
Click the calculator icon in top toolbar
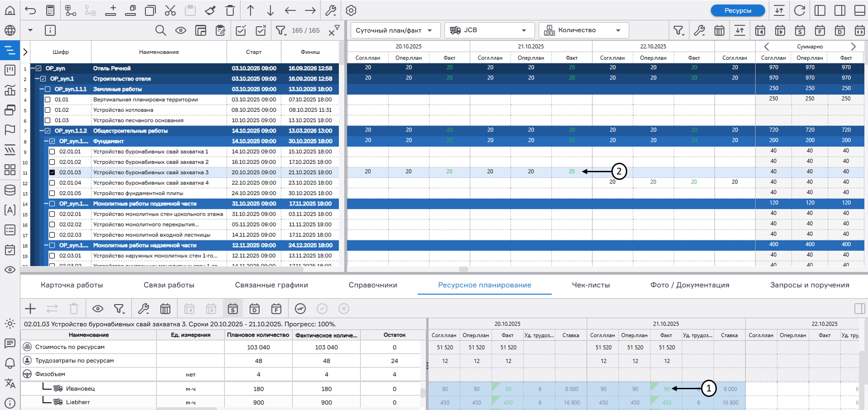tap(50, 10)
